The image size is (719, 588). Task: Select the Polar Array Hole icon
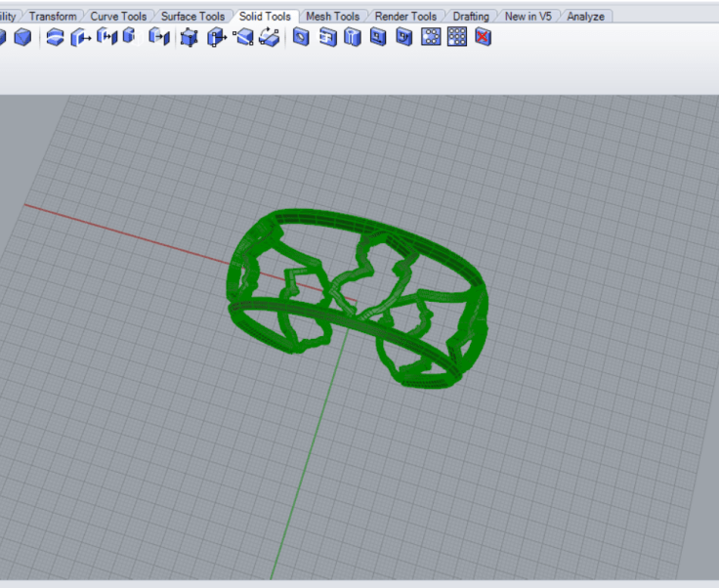(x=430, y=37)
